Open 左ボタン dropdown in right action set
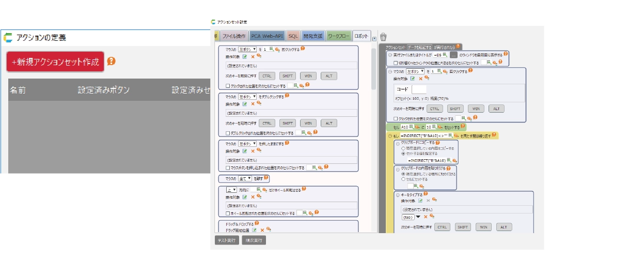The image size is (644, 260). pos(415,71)
